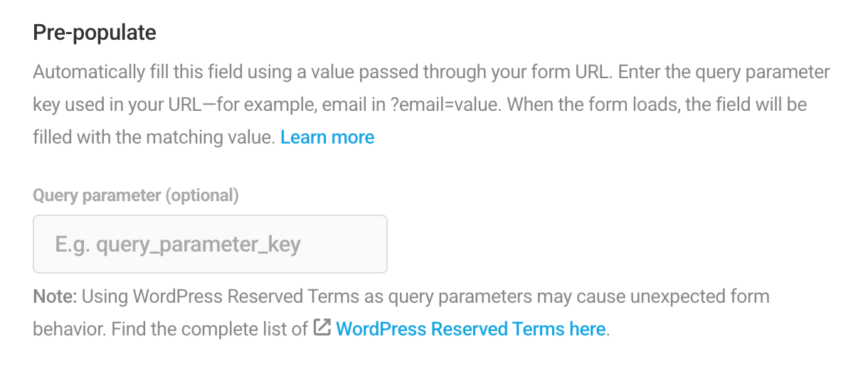868x366 pixels.
Task: Click the Pre-populate section heading
Action: coord(95,33)
